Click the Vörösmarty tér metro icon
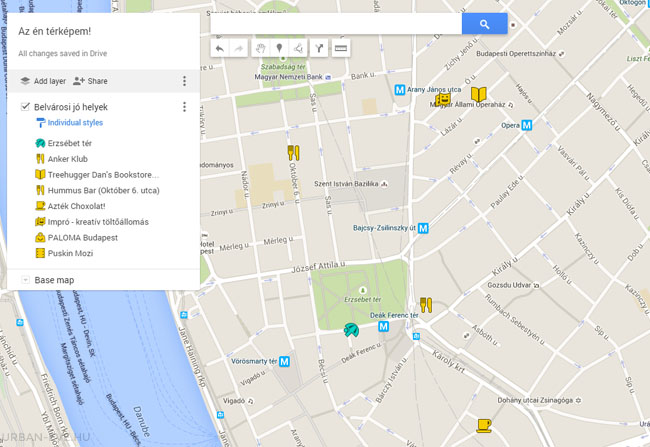The image size is (650, 447). click(x=284, y=362)
